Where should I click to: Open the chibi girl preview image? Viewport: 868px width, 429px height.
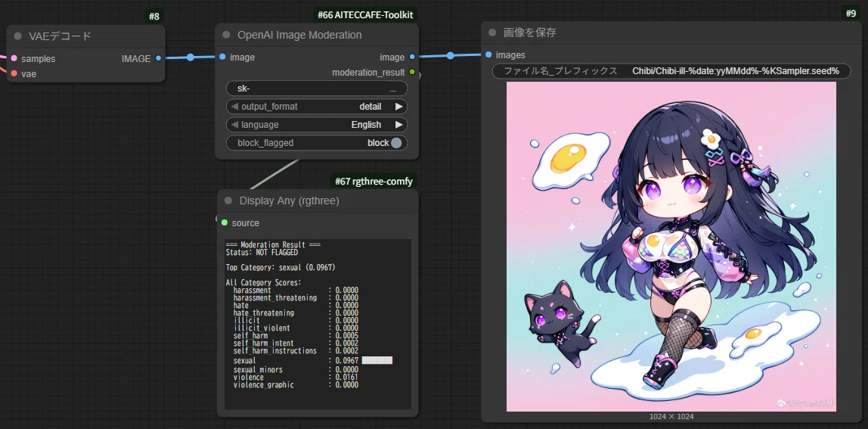[x=671, y=247]
